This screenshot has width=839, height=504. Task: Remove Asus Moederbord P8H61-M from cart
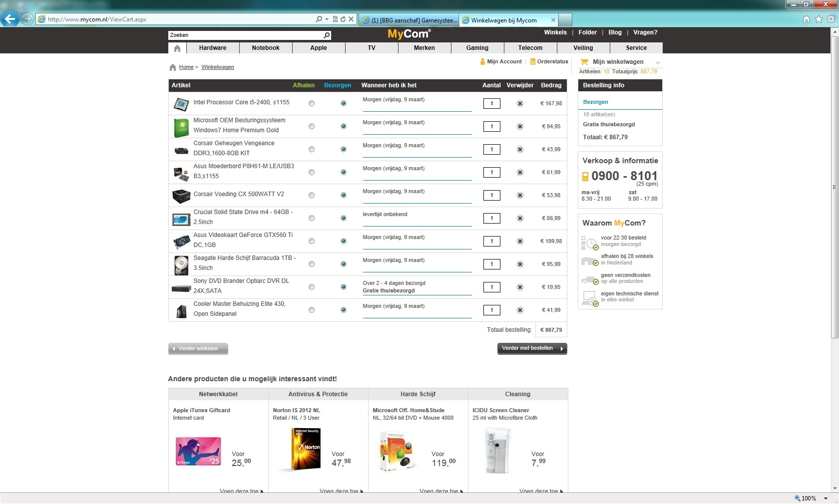(x=520, y=173)
